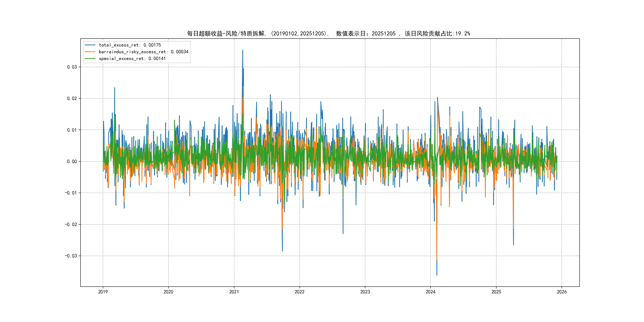Select the special_excess_ret legend label text
The height and width of the screenshot is (322, 644).
click(132, 58)
